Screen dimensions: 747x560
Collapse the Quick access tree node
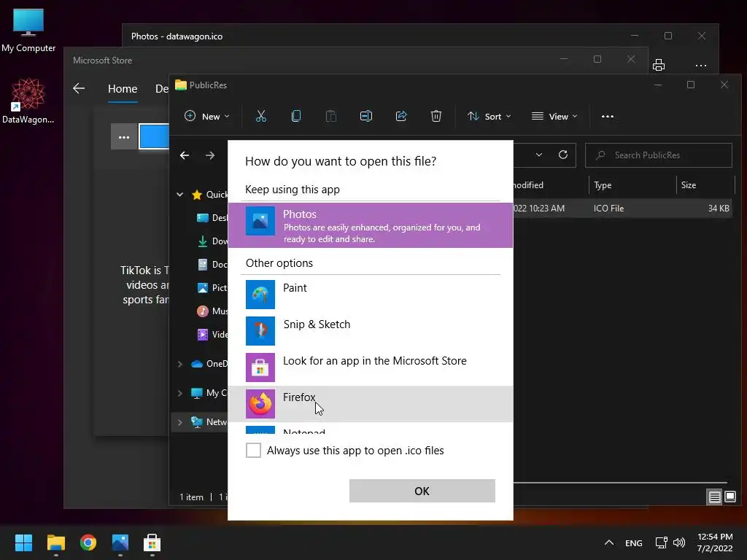tap(179, 194)
